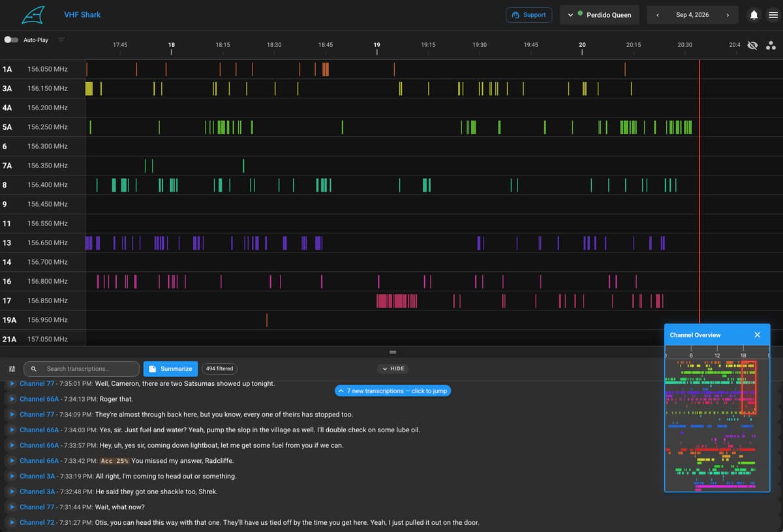
Task: Click the Summarize button
Action: pyautogui.click(x=170, y=369)
